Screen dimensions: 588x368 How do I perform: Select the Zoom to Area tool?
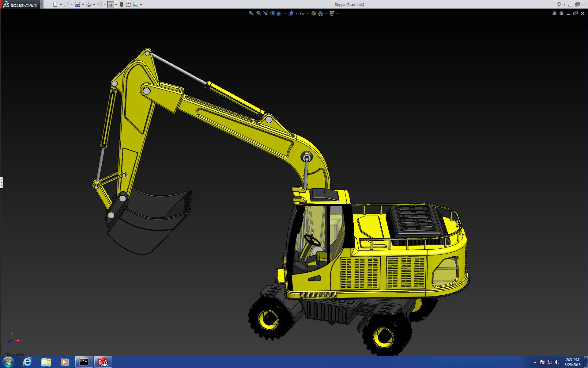[x=258, y=13]
